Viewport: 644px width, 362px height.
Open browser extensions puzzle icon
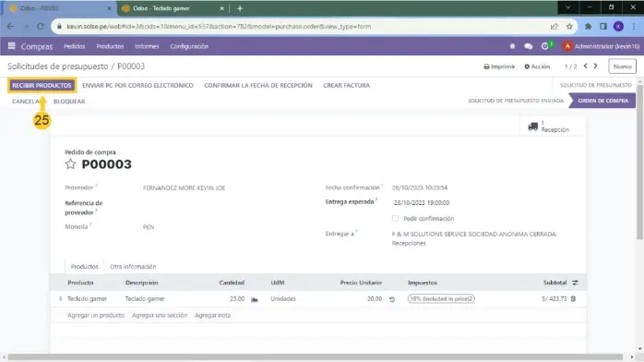[588, 26]
